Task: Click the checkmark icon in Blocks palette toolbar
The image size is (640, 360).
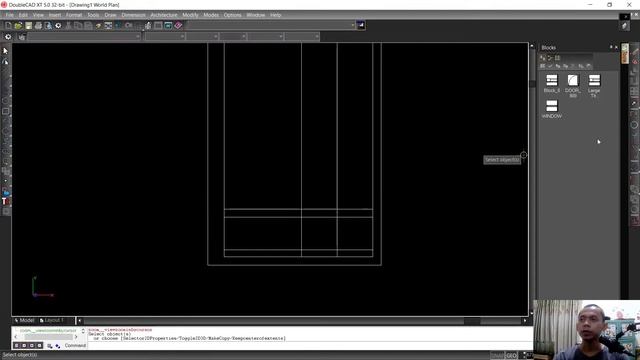Action: coord(550,66)
